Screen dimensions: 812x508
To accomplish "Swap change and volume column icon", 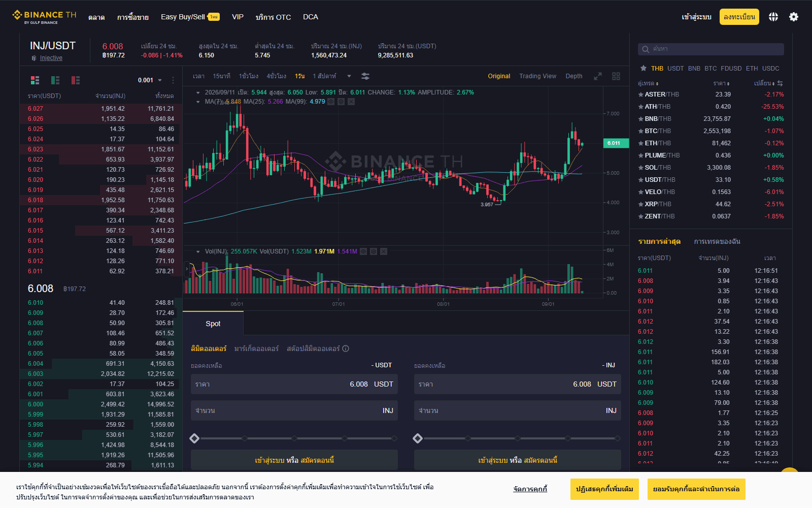I will tap(780, 83).
